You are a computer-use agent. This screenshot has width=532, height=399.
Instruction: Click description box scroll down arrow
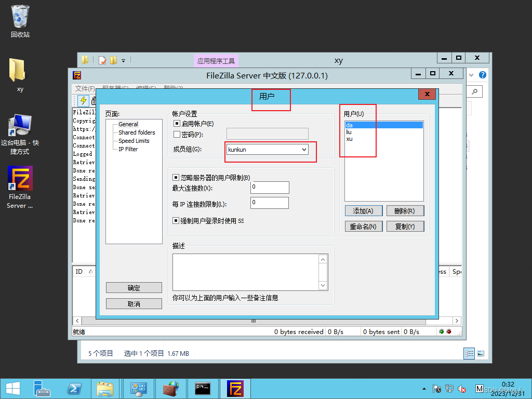[323, 285]
